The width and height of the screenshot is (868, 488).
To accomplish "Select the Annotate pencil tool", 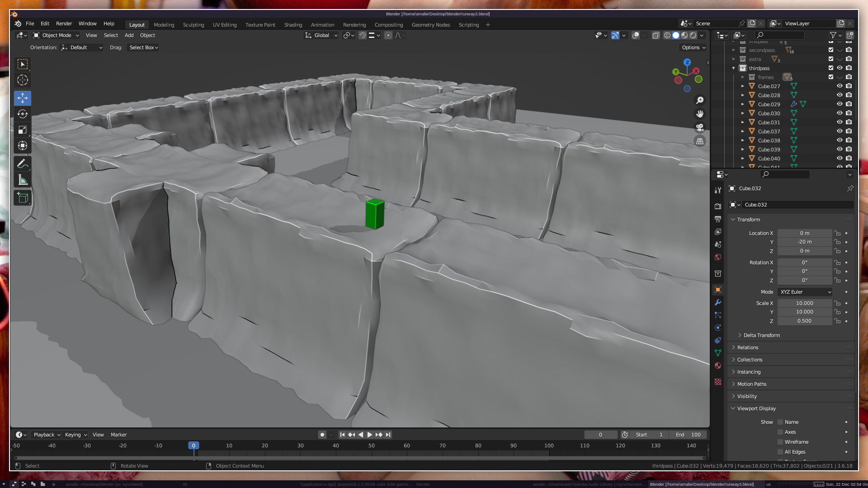I will pos(22,164).
